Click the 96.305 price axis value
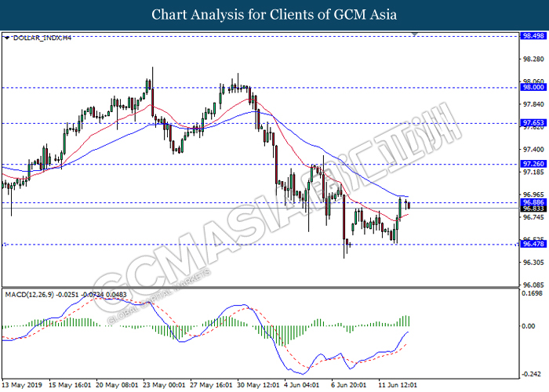This screenshot has height=392, width=549. 533,263
